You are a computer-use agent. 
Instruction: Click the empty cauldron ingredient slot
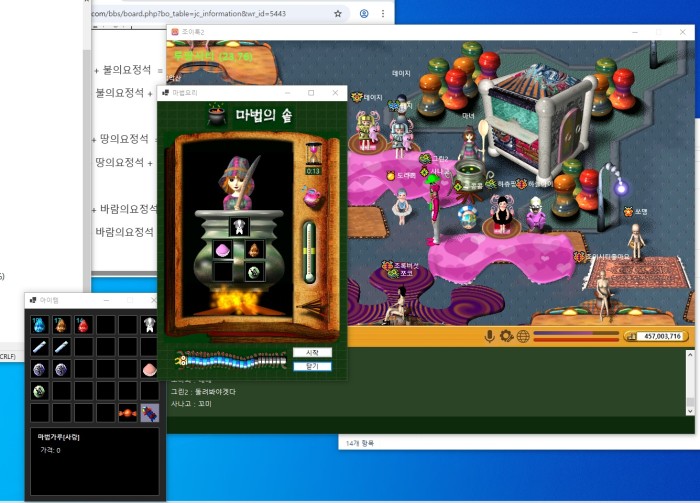coord(223,271)
